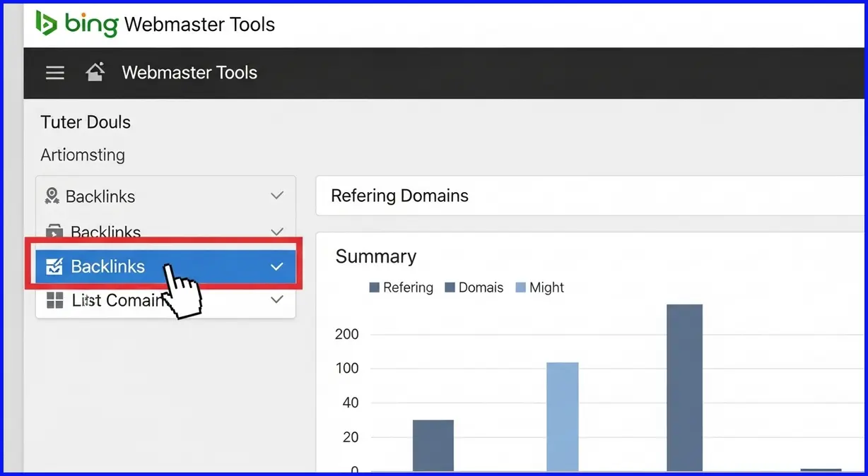Toggle the Might legend swatch
The width and height of the screenshot is (868, 476).
tap(521, 287)
